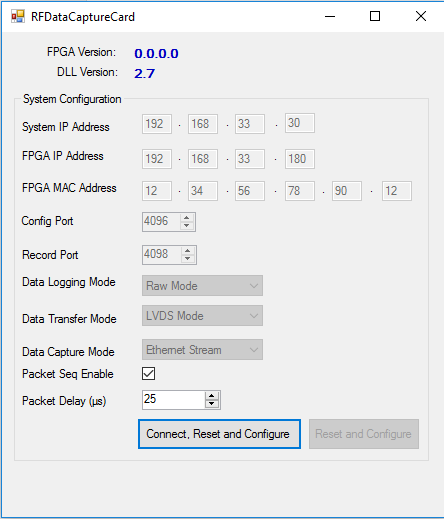Click the FPGA Version value 0.0.0.0
The height and width of the screenshot is (519, 444).
pos(156,53)
